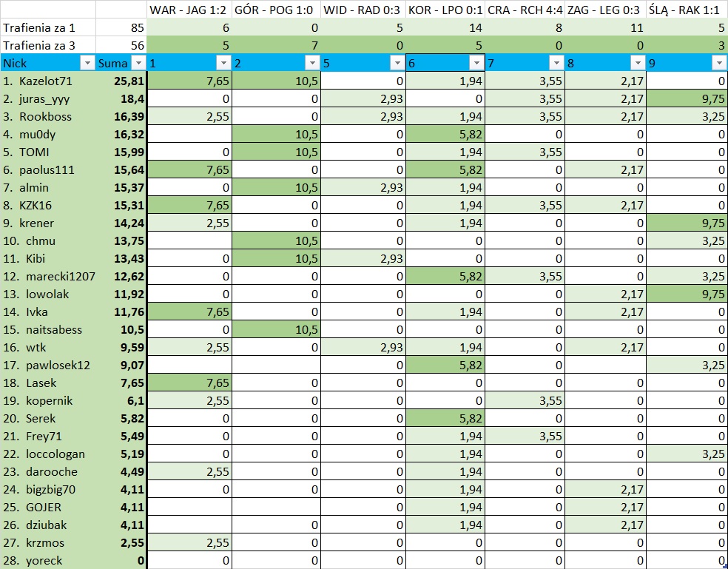
Task: Open the filter dropdown for column 9
Action: coord(718,64)
